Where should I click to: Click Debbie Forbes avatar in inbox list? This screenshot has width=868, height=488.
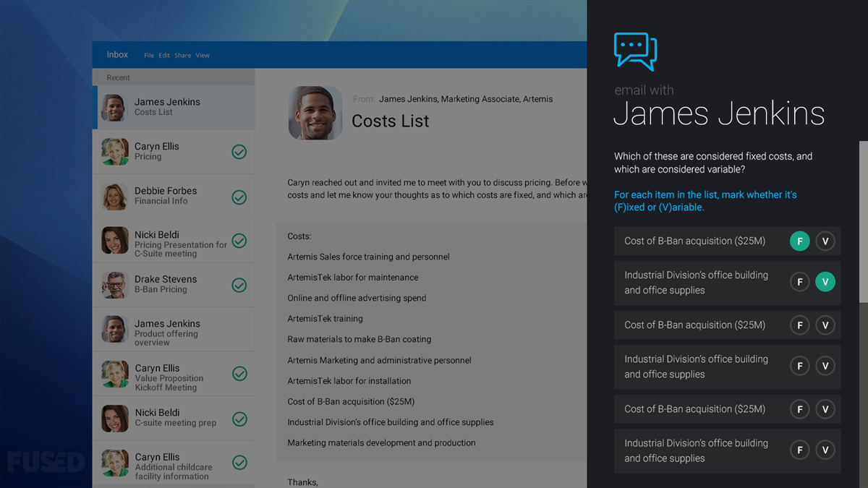[114, 197]
